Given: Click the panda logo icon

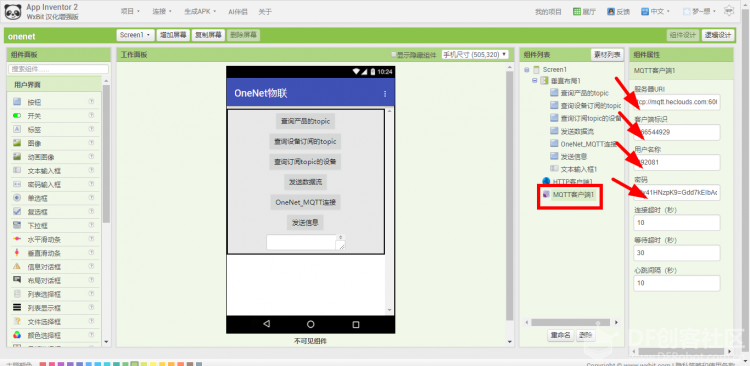Looking at the screenshot, I should (12, 11).
